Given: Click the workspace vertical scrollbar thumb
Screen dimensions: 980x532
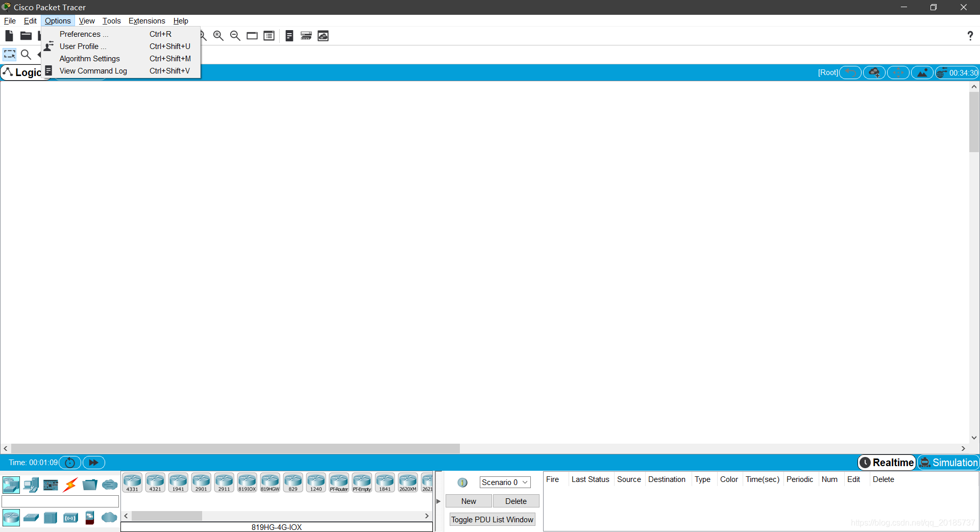Looking at the screenshot, I should 974,122.
